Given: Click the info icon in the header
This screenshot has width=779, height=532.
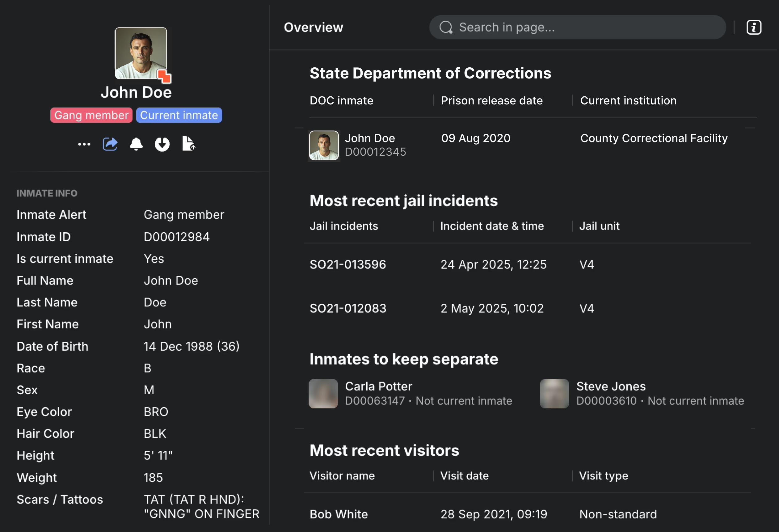Looking at the screenshot, I should [754, 27].
